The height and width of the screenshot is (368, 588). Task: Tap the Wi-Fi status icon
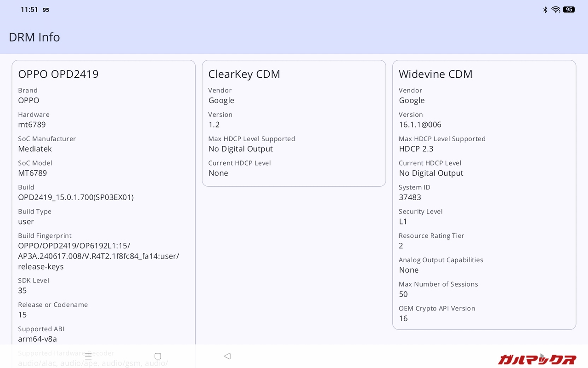pyautogui.click(x=555, y=10)
